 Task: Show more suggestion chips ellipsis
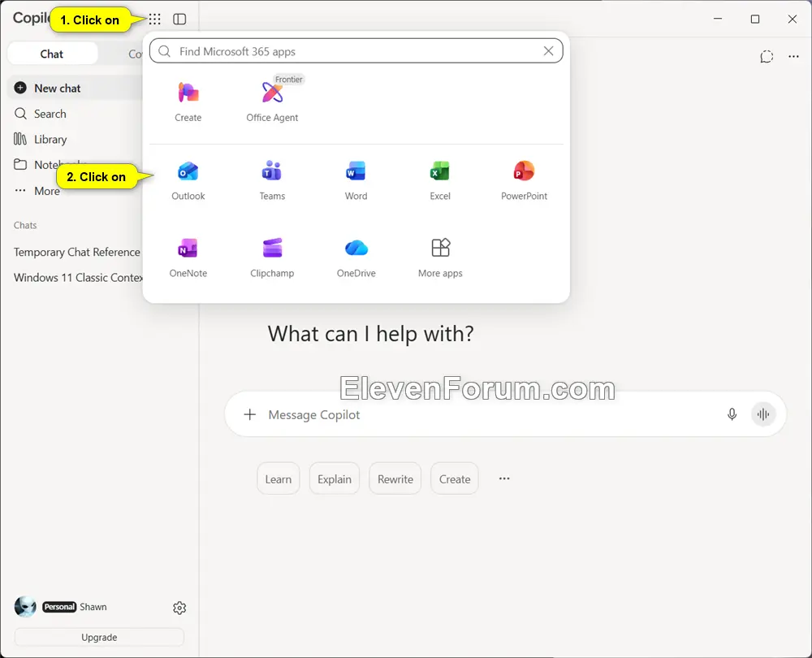[504, 478]
